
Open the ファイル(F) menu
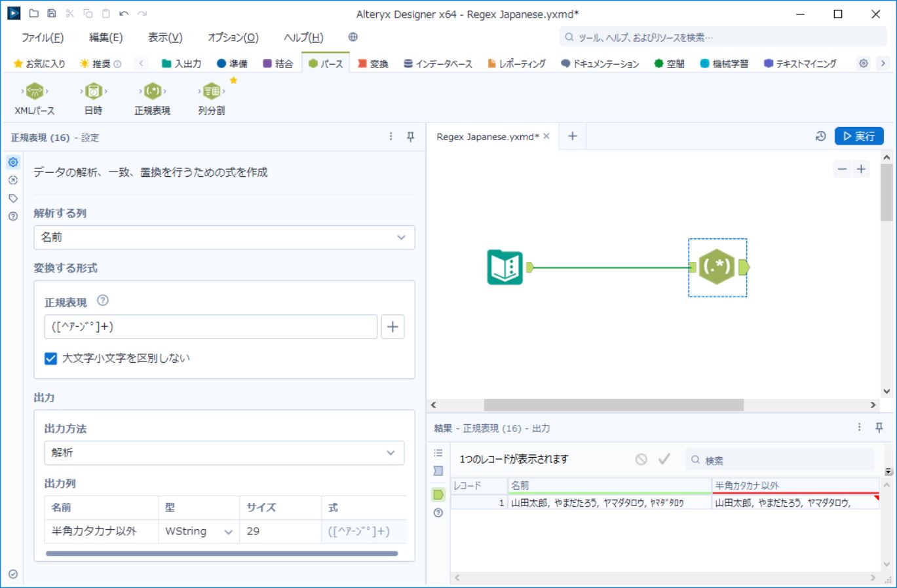pos(43,37)
